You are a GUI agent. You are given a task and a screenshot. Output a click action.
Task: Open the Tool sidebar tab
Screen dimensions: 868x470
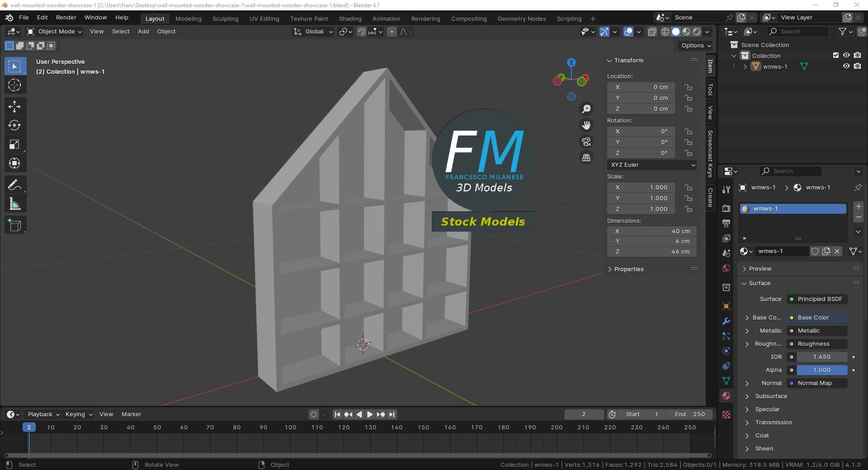tap(710, 90)
